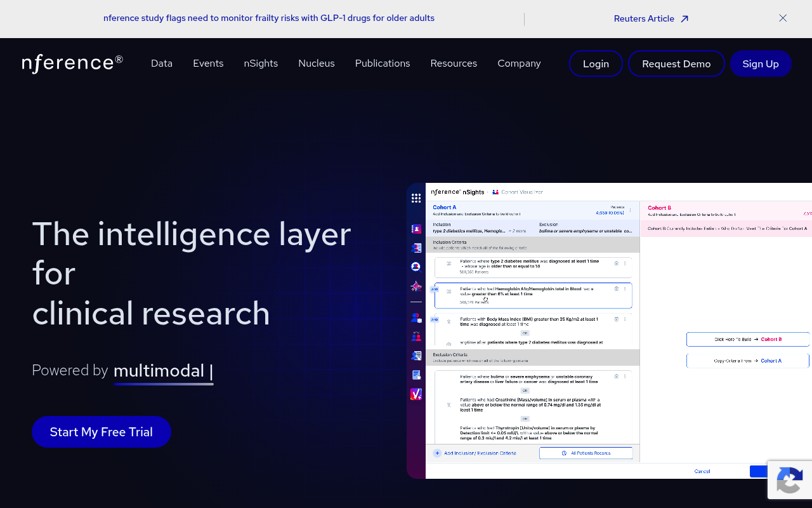The width and height of the screenshot is (812, 508).
Task: Delete the bulimia exclusion criterion
Action: coord(617,377)
